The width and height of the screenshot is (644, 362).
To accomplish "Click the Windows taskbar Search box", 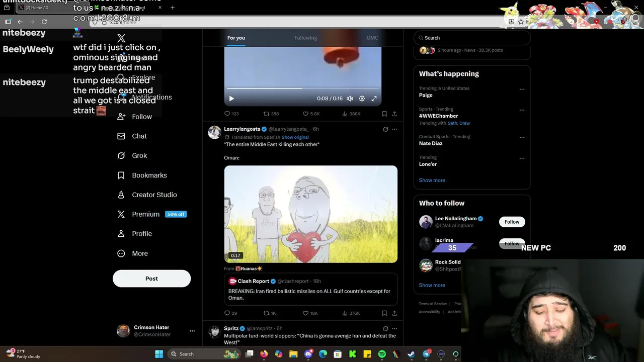I will click(205, 354).
